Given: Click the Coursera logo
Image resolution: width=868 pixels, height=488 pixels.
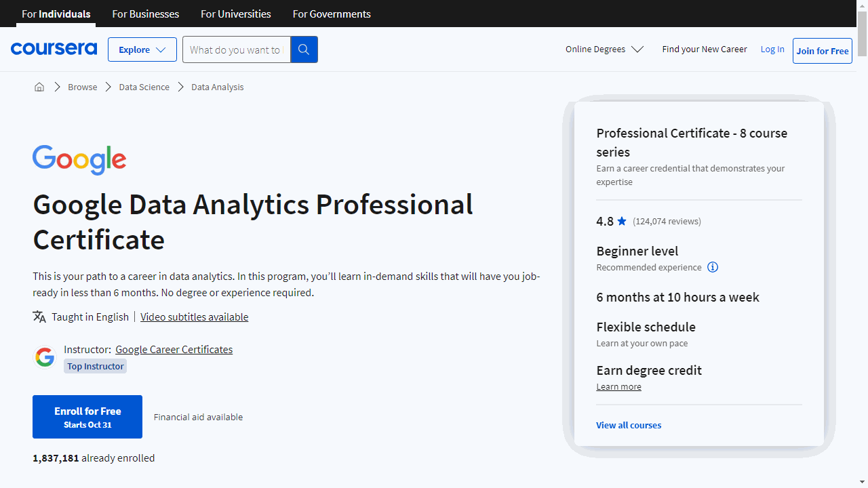Looking at the screenshot, I should [54, 49].
